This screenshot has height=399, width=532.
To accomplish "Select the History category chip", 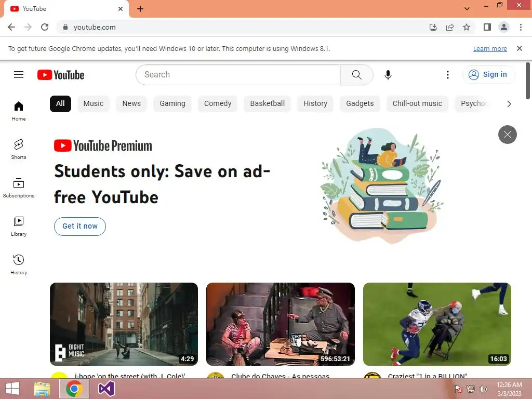I will (315, 103).
